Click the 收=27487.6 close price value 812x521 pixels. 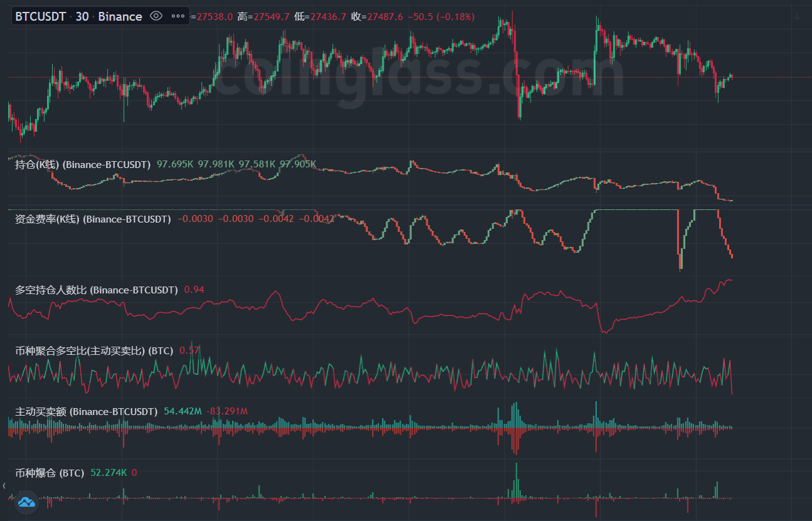tap(377, 16)
